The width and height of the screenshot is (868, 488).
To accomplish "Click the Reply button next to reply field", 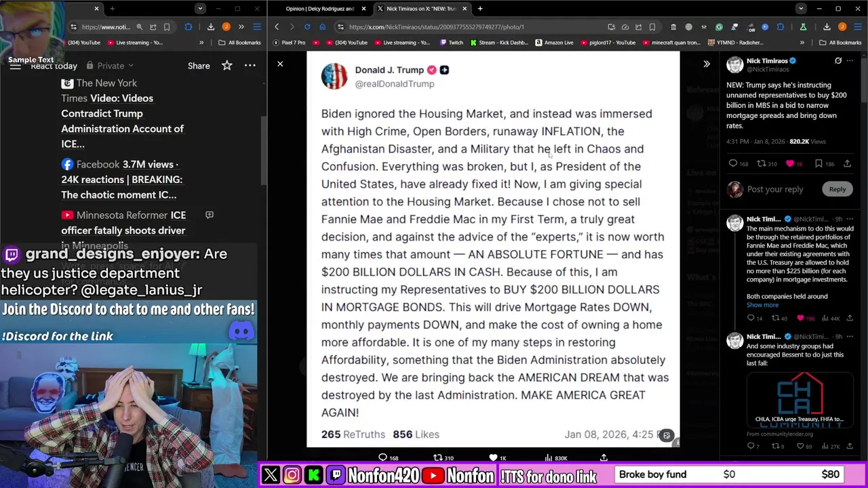I will (x=837, y=189).
